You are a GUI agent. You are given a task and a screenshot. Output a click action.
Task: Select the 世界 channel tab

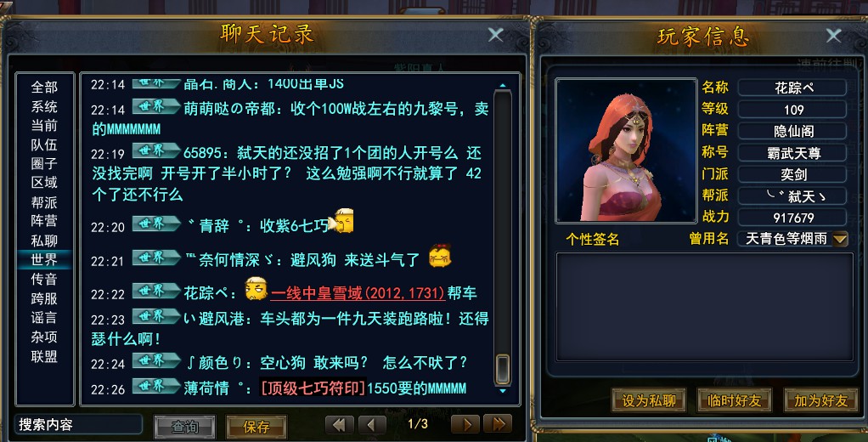44,260
